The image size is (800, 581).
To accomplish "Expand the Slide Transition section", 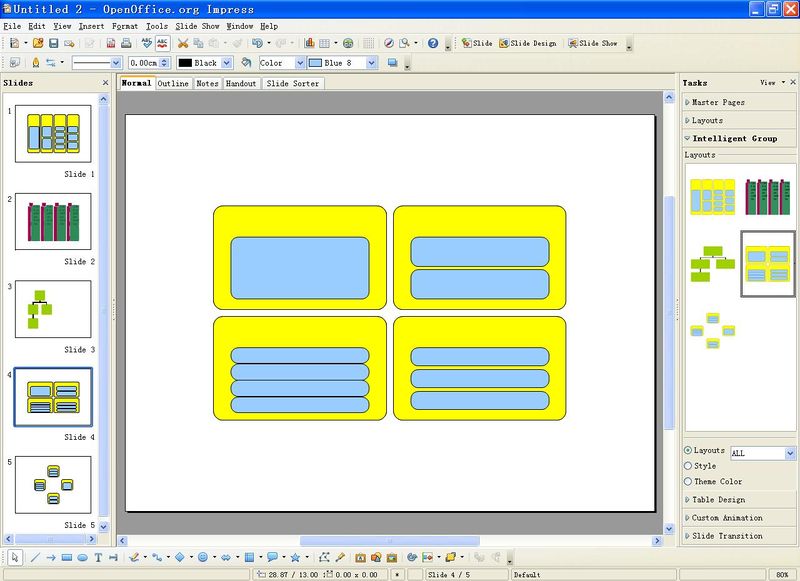I will pyautogui.click(x=738, y=536).
